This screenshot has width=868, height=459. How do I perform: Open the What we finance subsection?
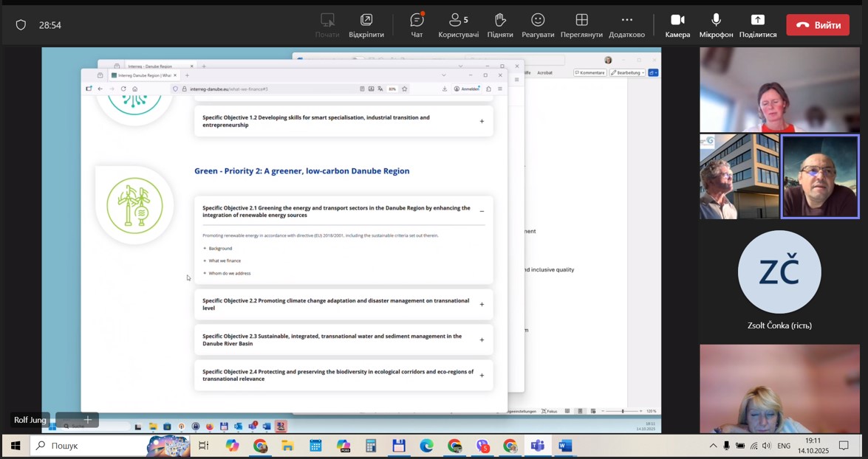(x=224, y=261)
